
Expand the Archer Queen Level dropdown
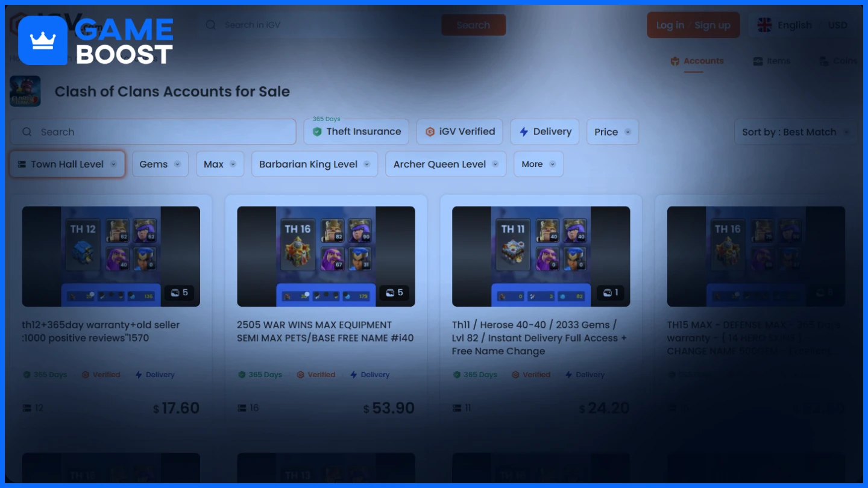pos(445,164)
